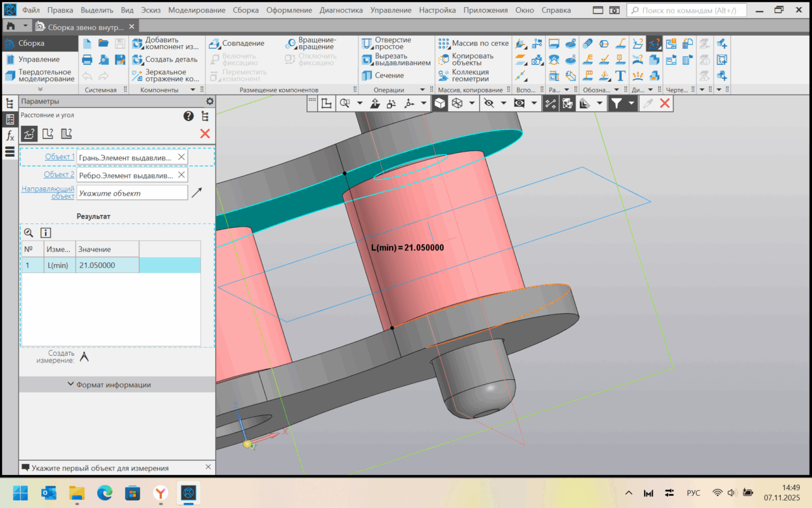The image size is (812, 508).
Task: Click the Guide object input field
Action: click(132, 193)
